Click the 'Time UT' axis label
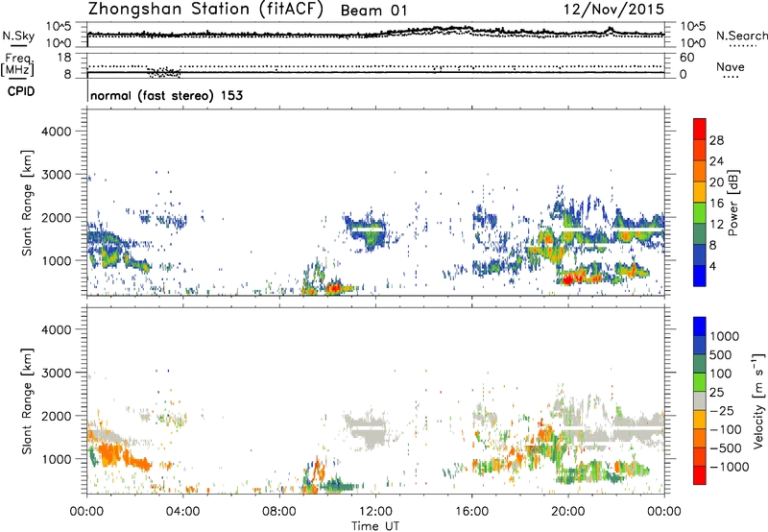The image size is (768, 532). [x=375, y=526]
